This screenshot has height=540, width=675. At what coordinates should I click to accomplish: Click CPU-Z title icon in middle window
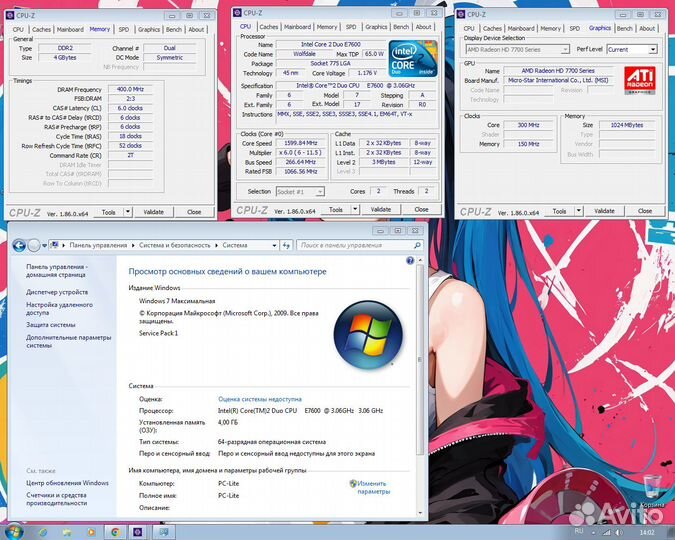point(237,12)
